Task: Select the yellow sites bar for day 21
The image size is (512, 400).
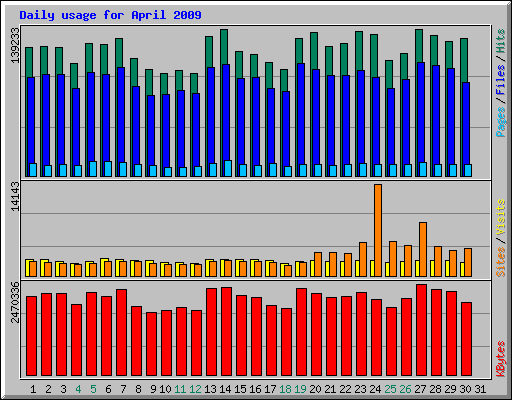Action: (x=327, y=269)
